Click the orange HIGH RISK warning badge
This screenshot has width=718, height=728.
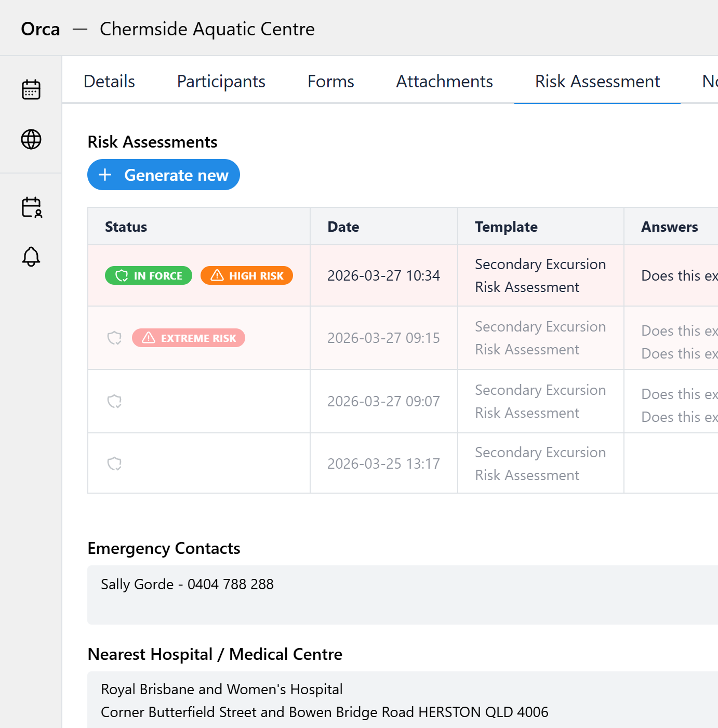click(246, 275)
